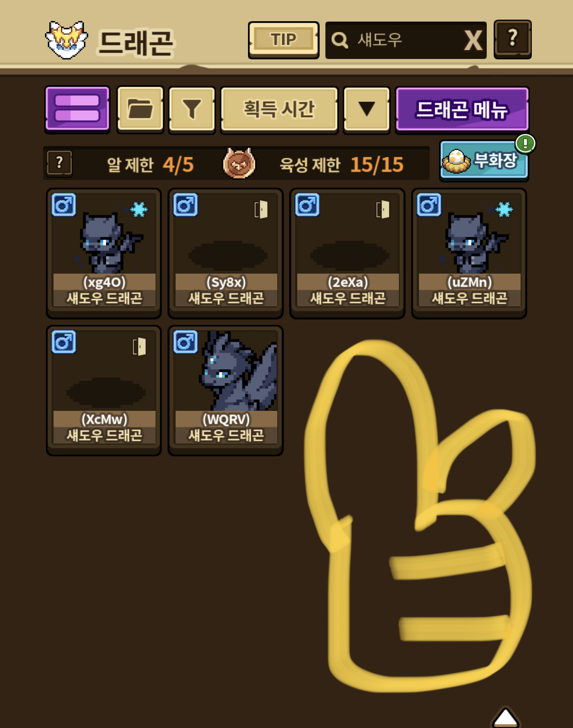The width and height of the screenshot is (573, 728).
Task: Toggle sort order down arrow
Action: pyautogui.click(x=367, y=109)
